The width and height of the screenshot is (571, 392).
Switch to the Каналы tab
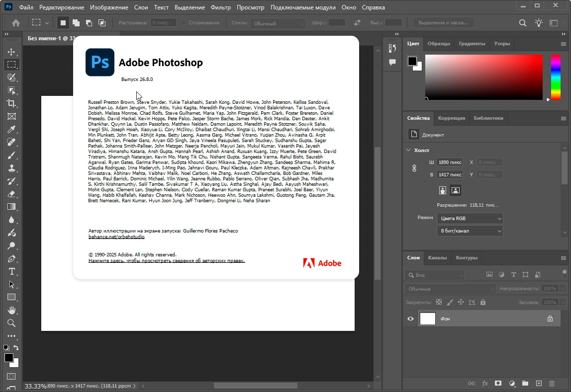click(437, 257)
